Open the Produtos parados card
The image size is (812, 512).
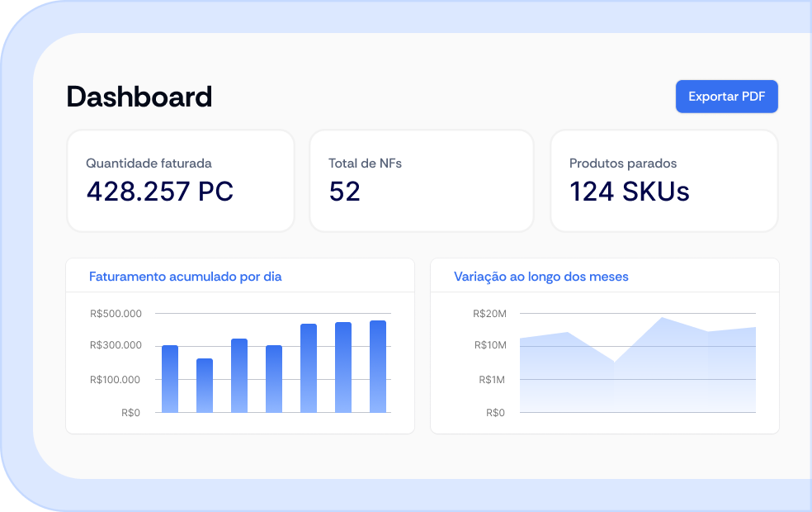[664, 181]
